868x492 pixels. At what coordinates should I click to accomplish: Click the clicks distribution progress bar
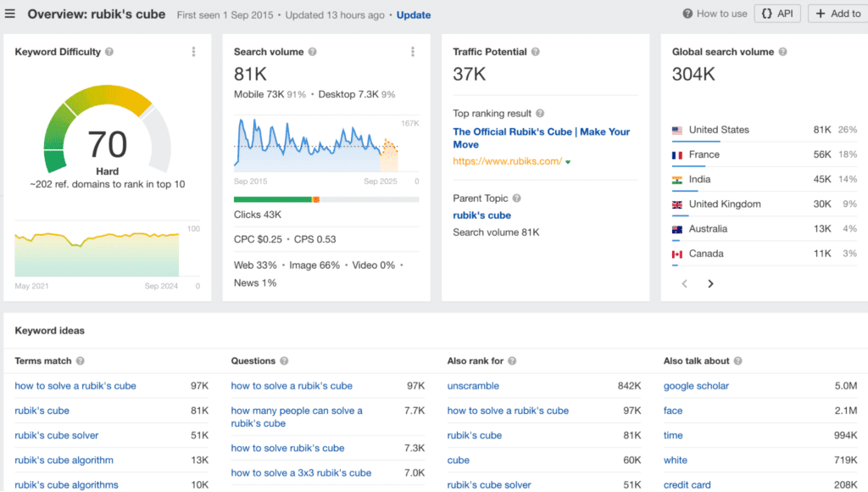tap(326, 199)
